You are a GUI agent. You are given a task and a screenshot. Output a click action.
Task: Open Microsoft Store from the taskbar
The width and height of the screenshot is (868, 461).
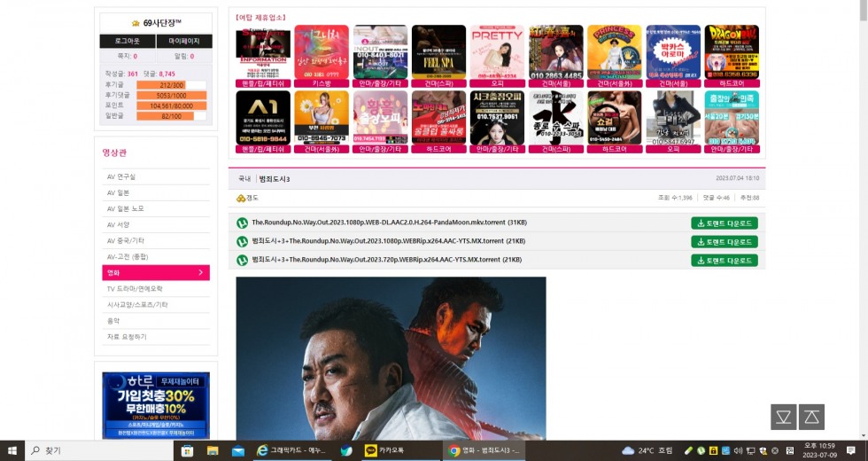[x=187, y=450]
